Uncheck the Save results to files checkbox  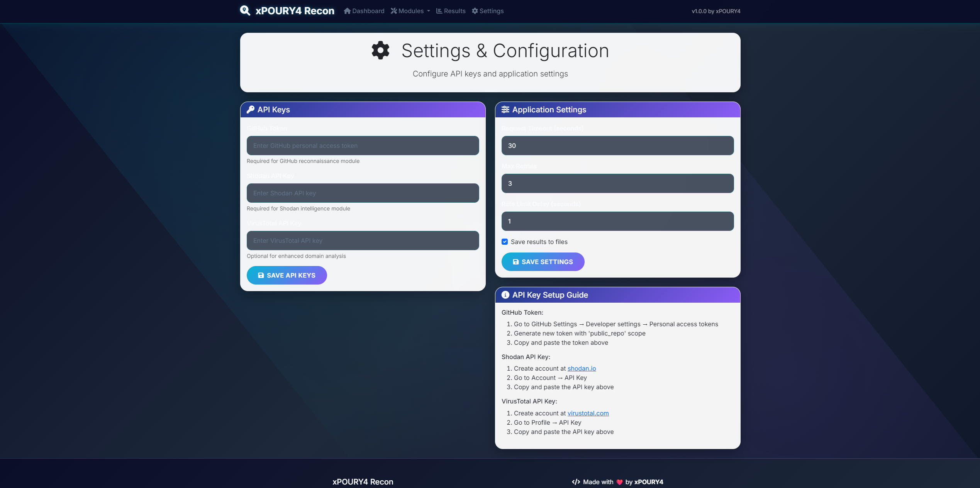pyautogui.click(x=505, y=242)
